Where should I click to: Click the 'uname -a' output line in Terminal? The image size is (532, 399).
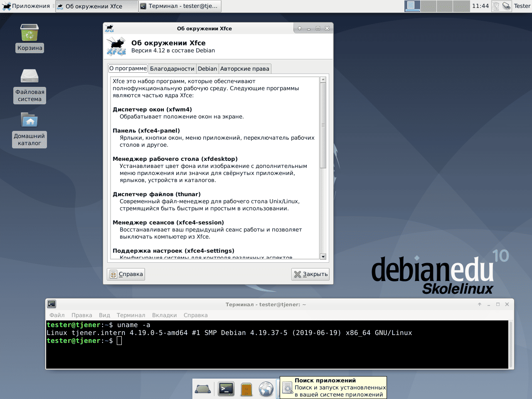click(x=229, y=333)
